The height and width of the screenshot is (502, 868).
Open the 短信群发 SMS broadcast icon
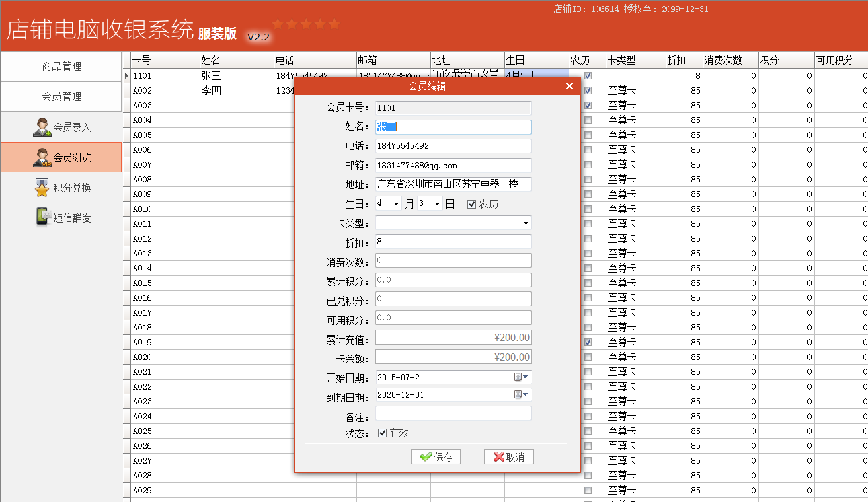[61, 217]
